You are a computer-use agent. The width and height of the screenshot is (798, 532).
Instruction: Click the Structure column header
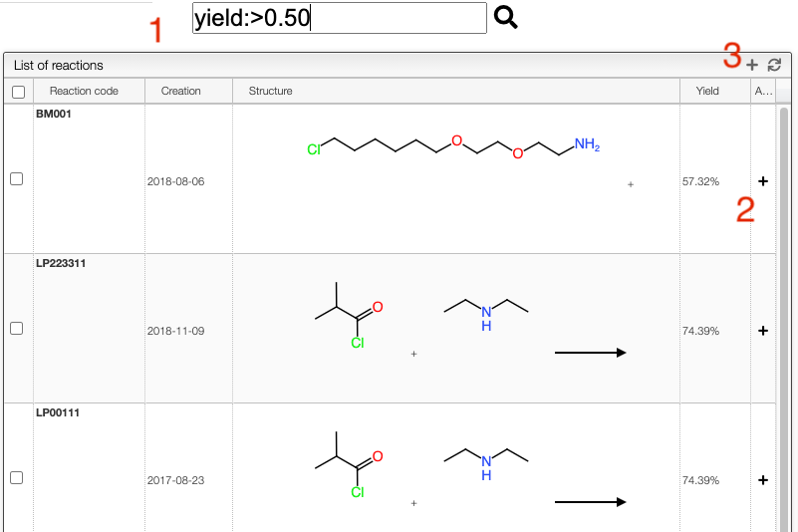tap(271, 91)
